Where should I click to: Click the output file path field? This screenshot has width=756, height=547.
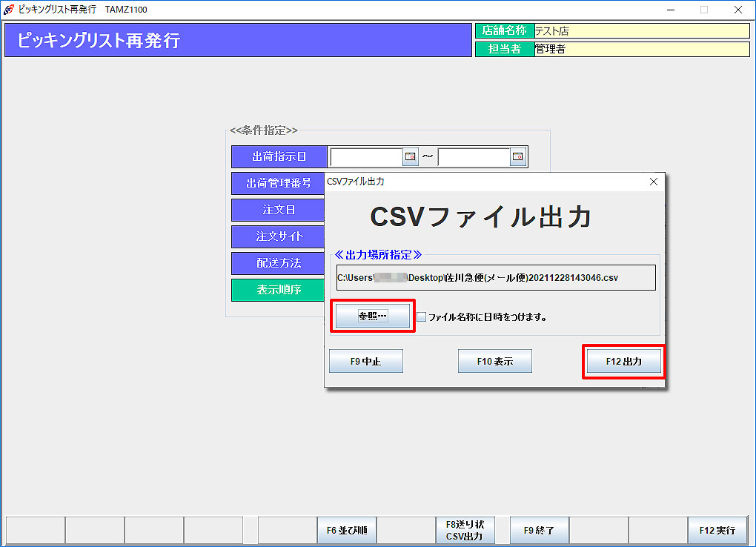tap(495, 278)
